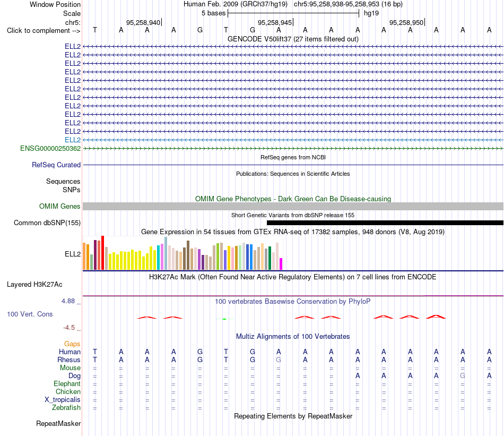Image resolution: width=504 pixels, height=436 pixels.
Task: Click 'Repeating Elements by RepeatMasker' title
Action: point(293,416)
